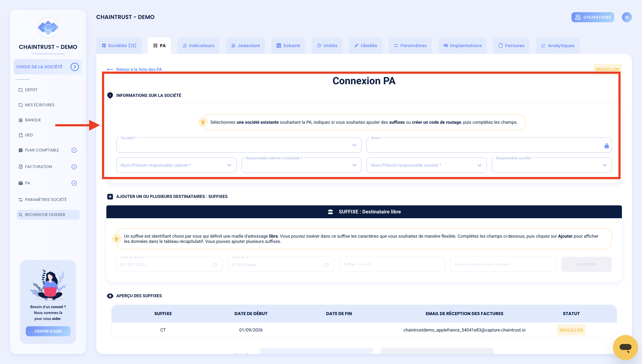Click the circled arrow in Choix de la société

point(74,67)
